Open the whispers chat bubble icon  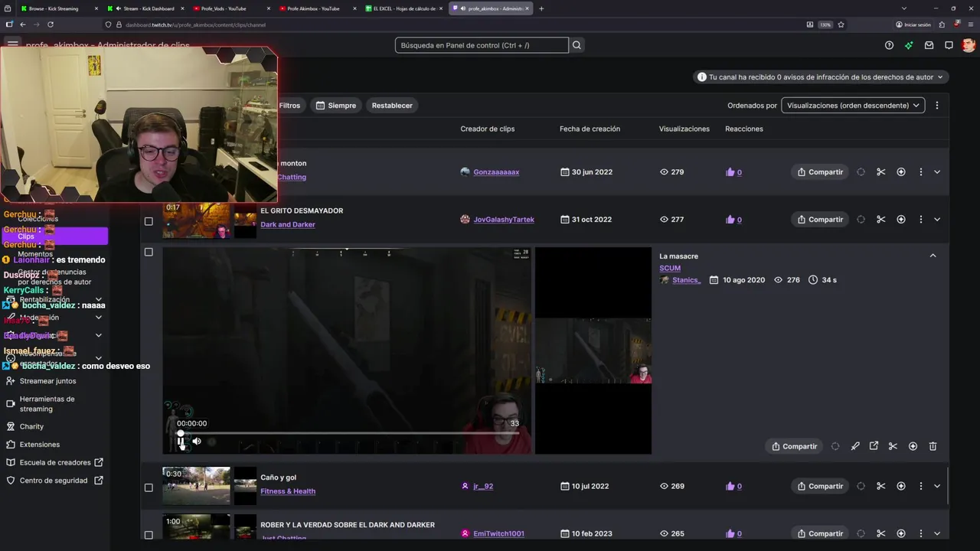pyautogui.click(x=949, y=45)
